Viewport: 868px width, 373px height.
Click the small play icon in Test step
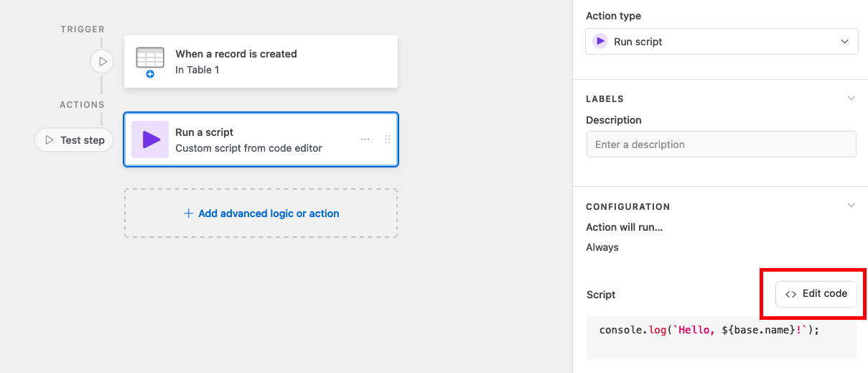[50, 140]
